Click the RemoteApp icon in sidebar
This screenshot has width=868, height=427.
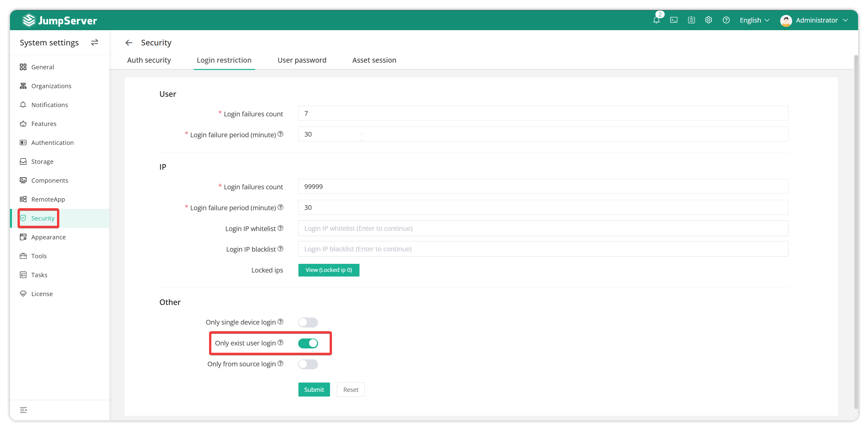coord(23,199)
